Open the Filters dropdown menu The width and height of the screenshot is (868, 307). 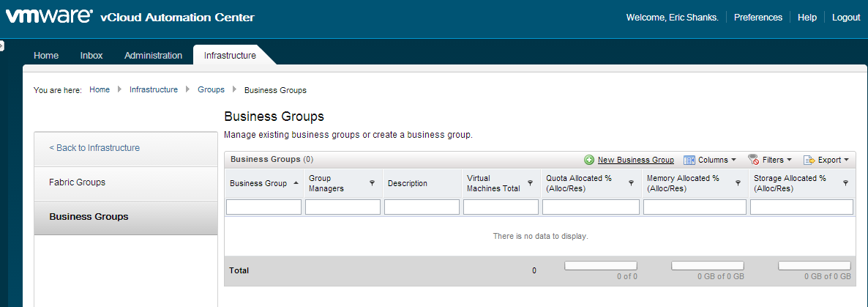[x=777, y=160]
